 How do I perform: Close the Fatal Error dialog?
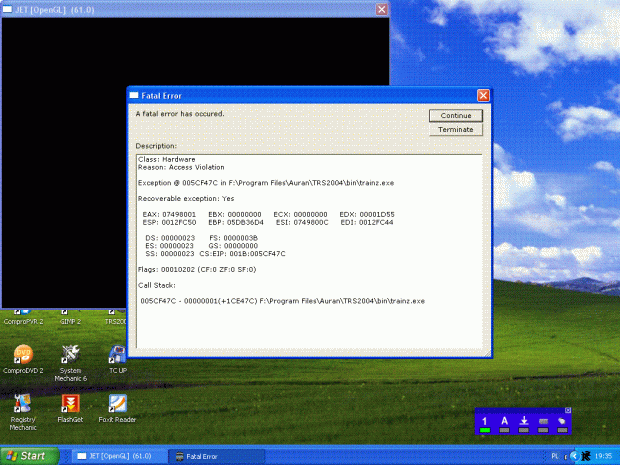pos(483,95)
